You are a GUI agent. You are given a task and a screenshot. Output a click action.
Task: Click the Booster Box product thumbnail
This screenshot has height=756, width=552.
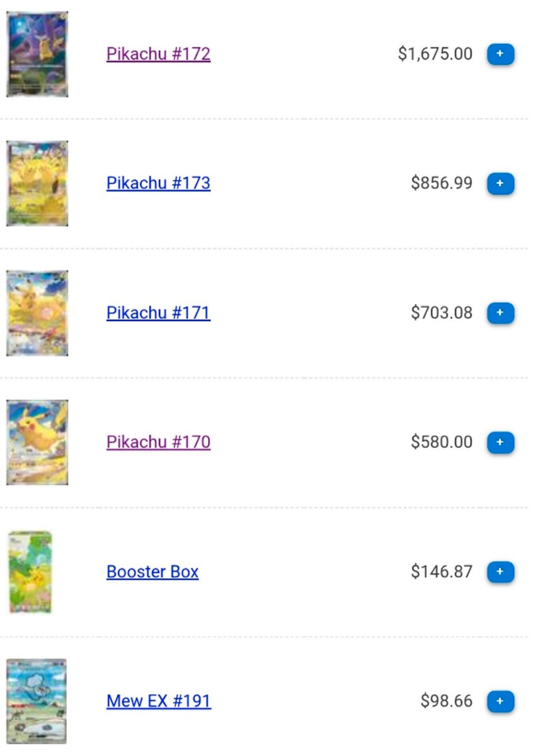pos(31,572)
